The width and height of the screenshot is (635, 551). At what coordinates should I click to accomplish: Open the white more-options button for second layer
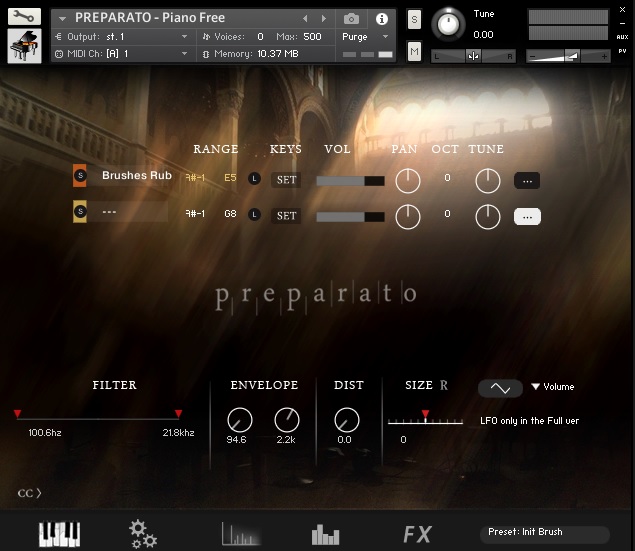pos(527,217)
